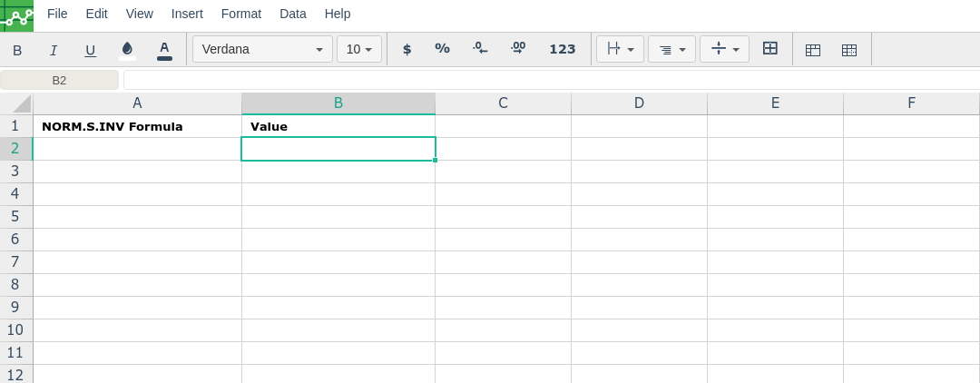This screenshot has height=383, width=980.
Task: Open the cell fill color picker
Action: coord(127,50)
